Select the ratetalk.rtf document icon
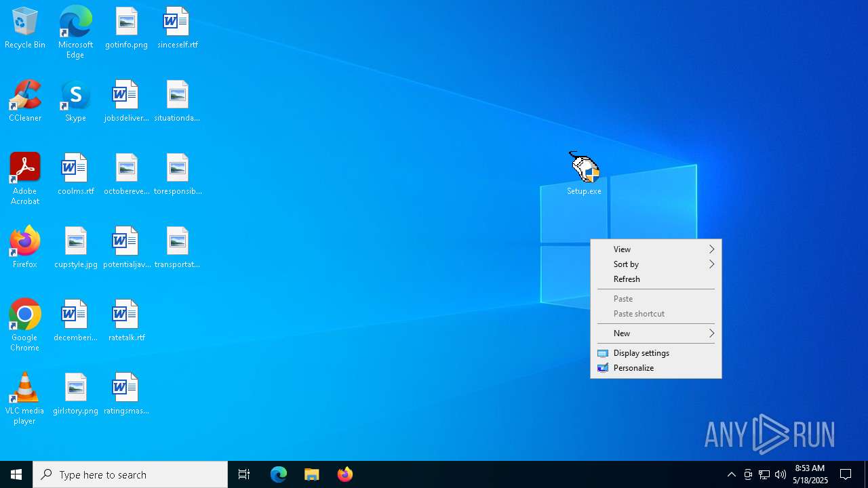 pyautogui.click(x=126, y=321)
